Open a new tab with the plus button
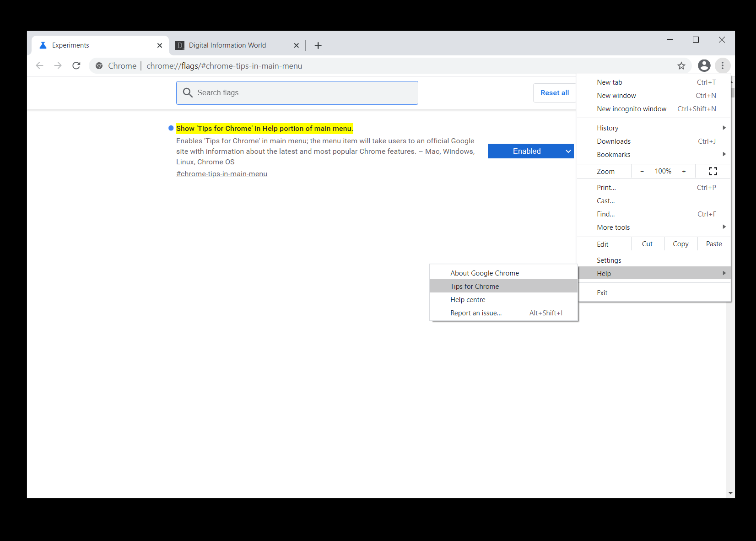This screenshot has height=541, width=756. (318, 45)
